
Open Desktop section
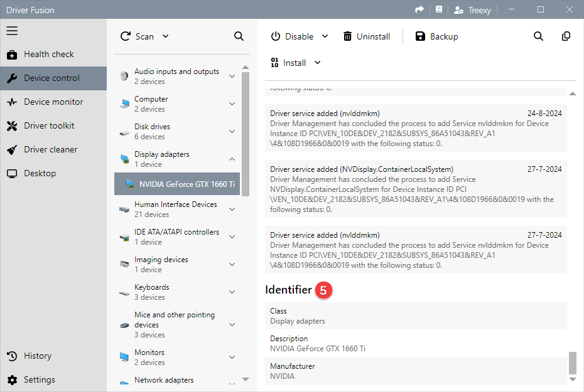click(x=53, y=173)
